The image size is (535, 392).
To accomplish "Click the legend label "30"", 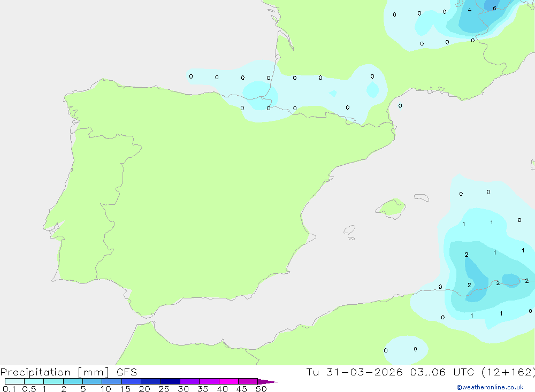I will pos(184,389).
